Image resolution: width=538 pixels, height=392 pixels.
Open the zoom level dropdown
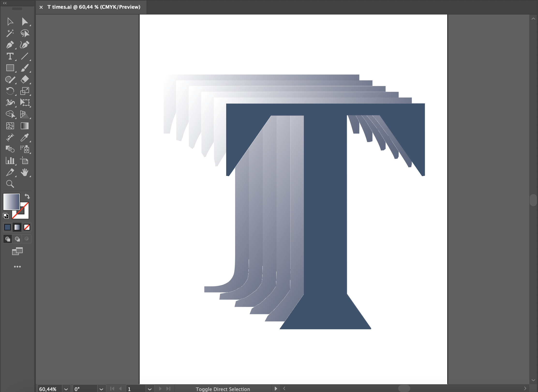(x=66, y=389)
